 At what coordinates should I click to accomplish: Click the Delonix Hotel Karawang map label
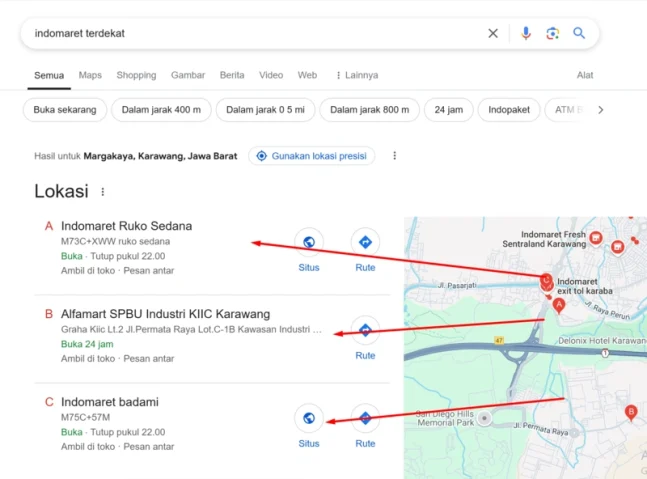[602, 341]
